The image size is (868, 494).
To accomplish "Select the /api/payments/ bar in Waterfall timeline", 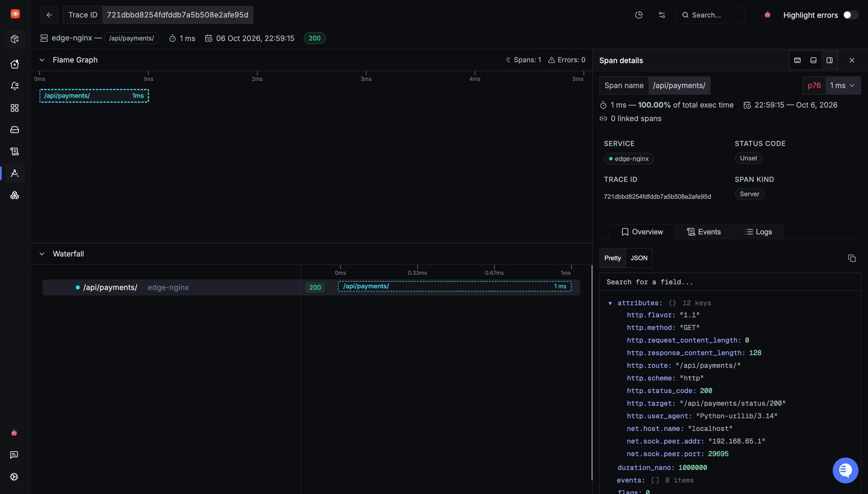I will click(x=455, y=286).
